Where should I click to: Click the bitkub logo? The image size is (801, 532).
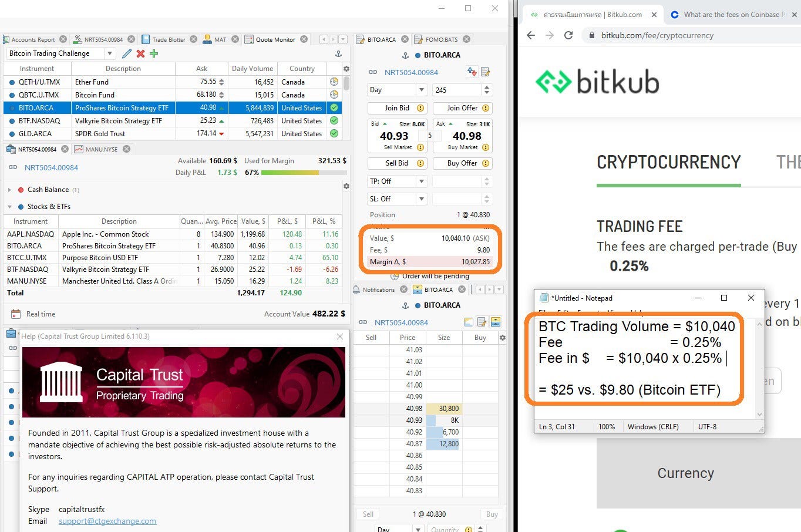pyautogui.click(x=597, y=82)
